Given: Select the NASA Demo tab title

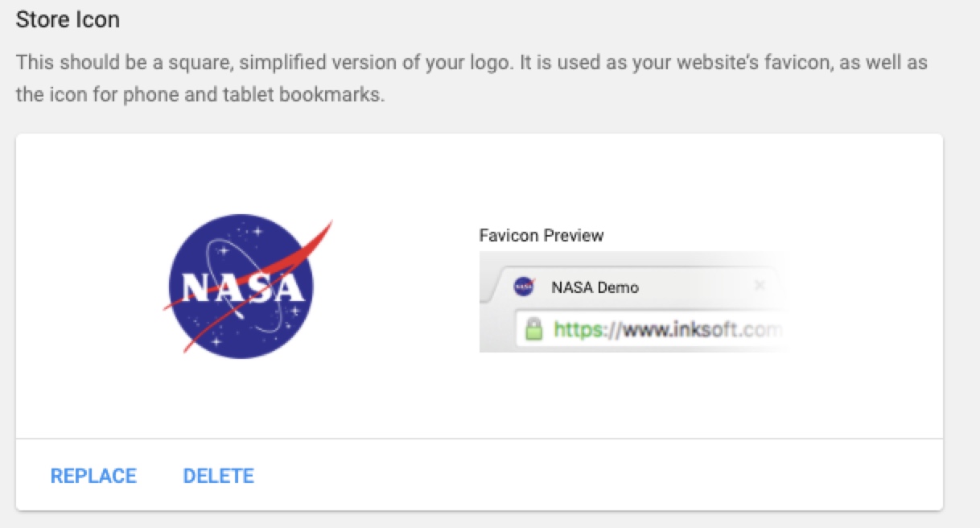Looking at the screenshot, I should pos(595,287).
